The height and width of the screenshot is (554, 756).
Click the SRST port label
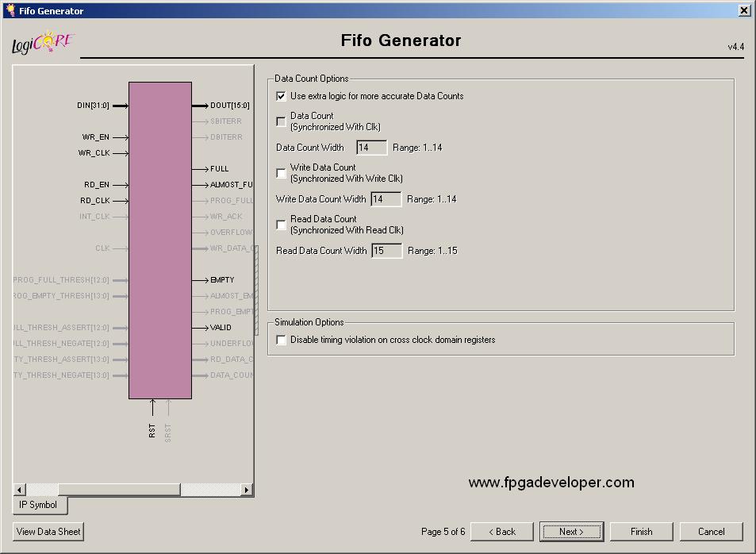[168, 433]
